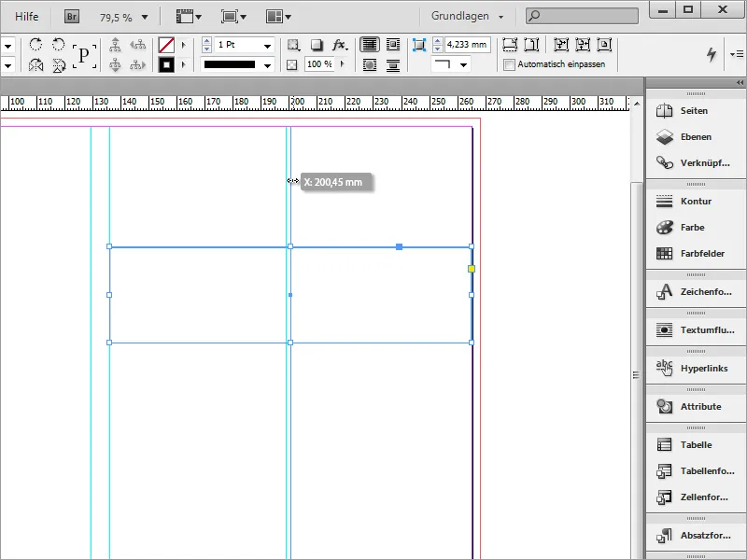Fill frame proportionally icon
Image resolution: width=747 pixels, height=560 pixels.
click(x=510, y=45)
